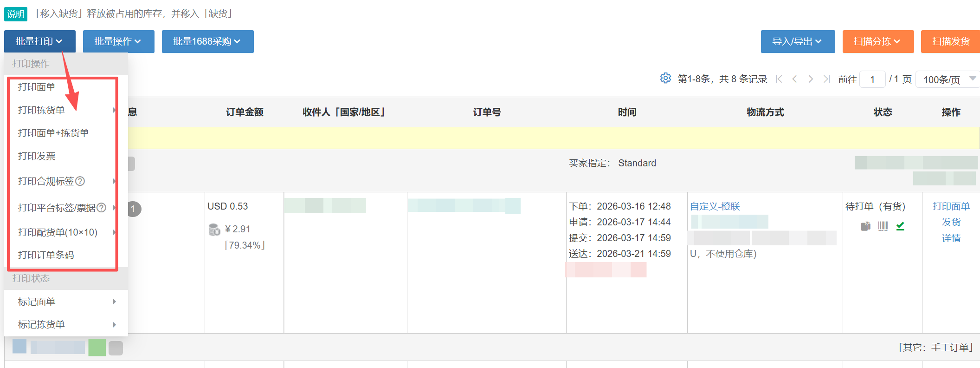The width and height of the screenshot is (980, 368).
Task: Click the 第1-8条，共 8 条记录 record count
Action: tap(722, 79)
